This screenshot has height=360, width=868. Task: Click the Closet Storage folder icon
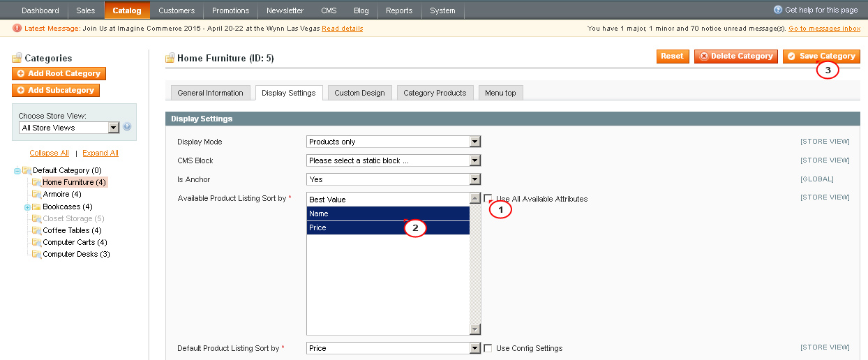[x=36, y=218]
